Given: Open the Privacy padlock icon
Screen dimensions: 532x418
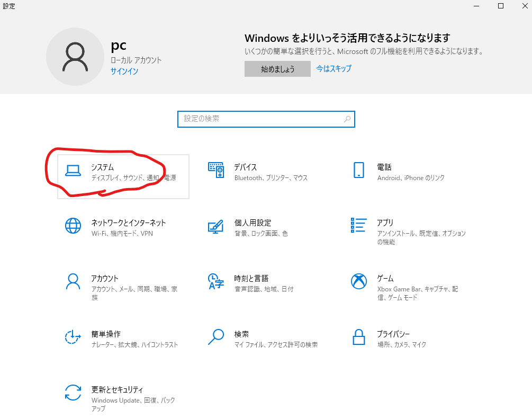Looking at the screenshot, I should tap(358, 337).
